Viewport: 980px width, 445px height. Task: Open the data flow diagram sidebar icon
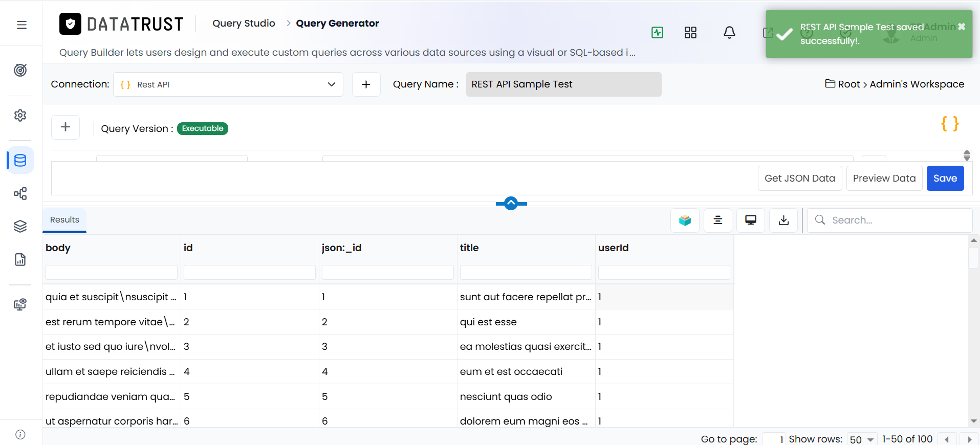point(20,193)
